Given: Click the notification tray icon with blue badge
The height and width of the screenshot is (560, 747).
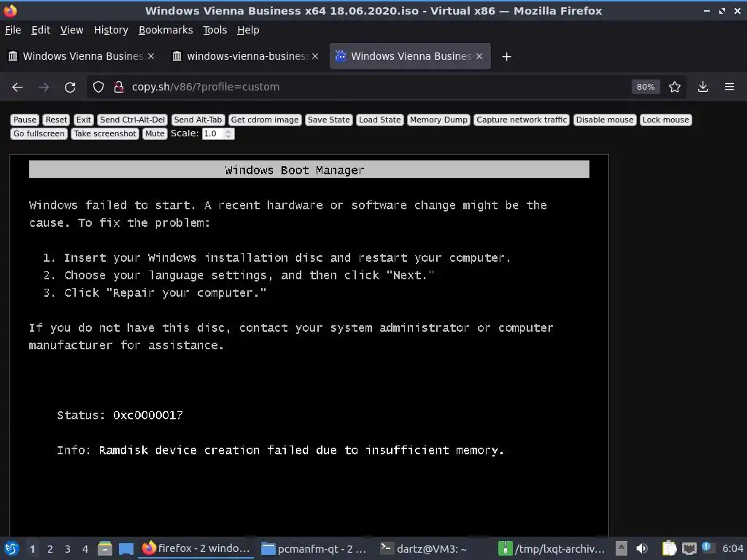Looking at the screenshot, I should tap(708, 548).
